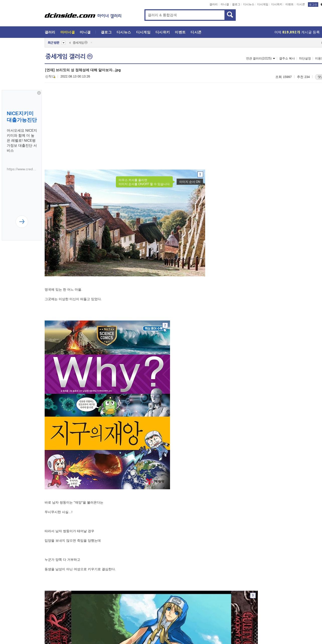Click the 중세게임 recent visit link
Image resolution: width=322 pixels, height=644 pixels.
[x=80, y=43]
